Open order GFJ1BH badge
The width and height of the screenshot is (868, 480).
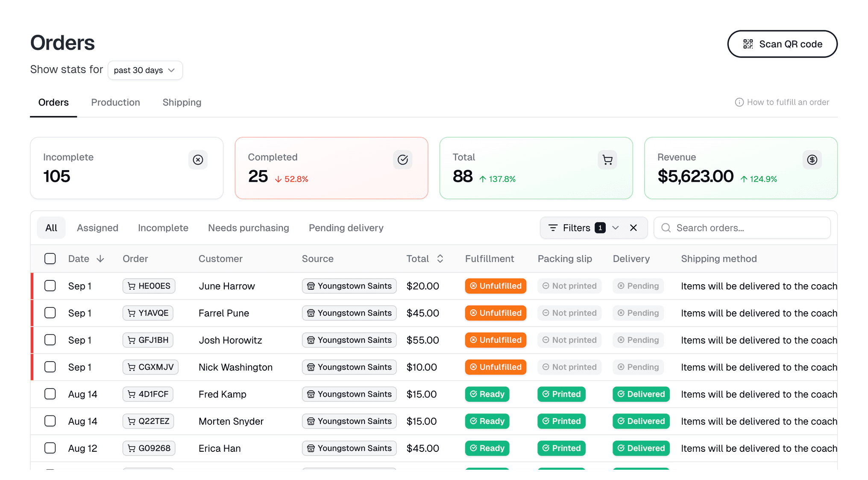click(x=148, y=340)
